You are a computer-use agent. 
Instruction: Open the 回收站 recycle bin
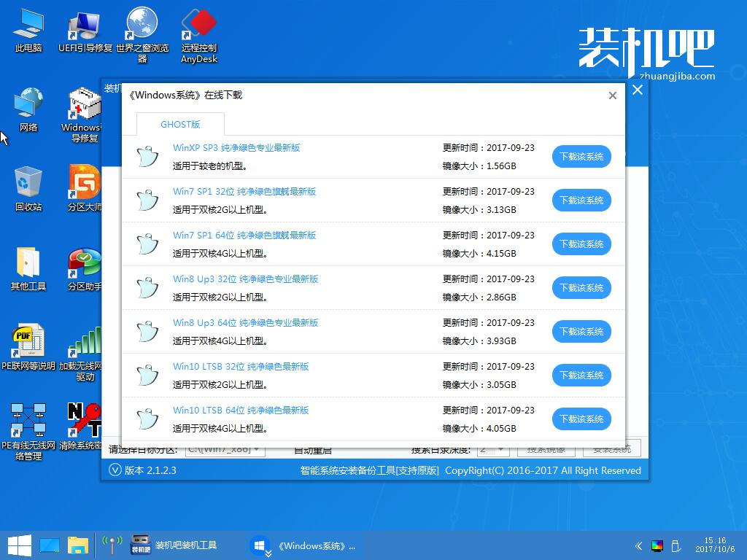(x=28, y=189)
